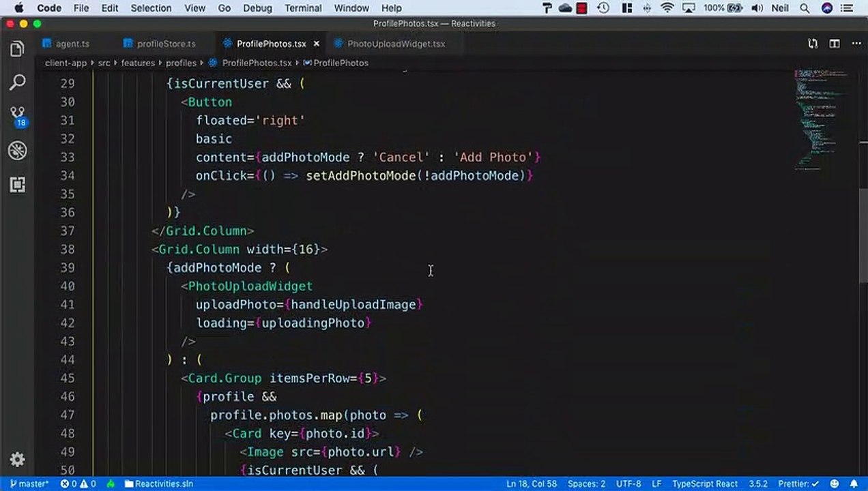This screenshot has height=491, width=868.
Task: Click the battery 100% indicator
Action: 722,8
